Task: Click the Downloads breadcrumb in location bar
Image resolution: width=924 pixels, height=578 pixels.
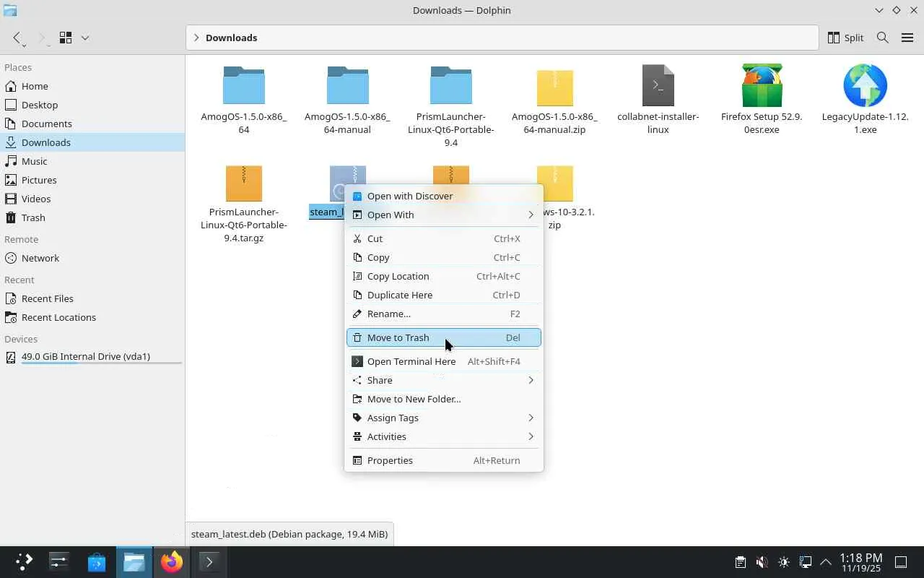Action: click(231, 38)
